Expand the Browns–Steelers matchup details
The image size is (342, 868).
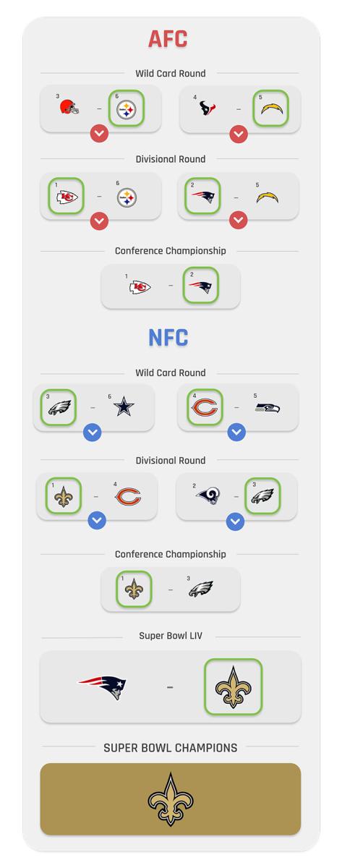(99, 134)
